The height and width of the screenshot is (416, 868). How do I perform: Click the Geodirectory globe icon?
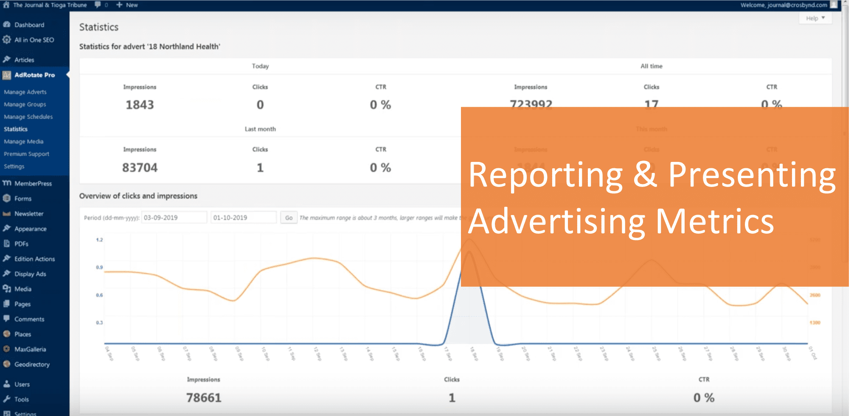7,364
